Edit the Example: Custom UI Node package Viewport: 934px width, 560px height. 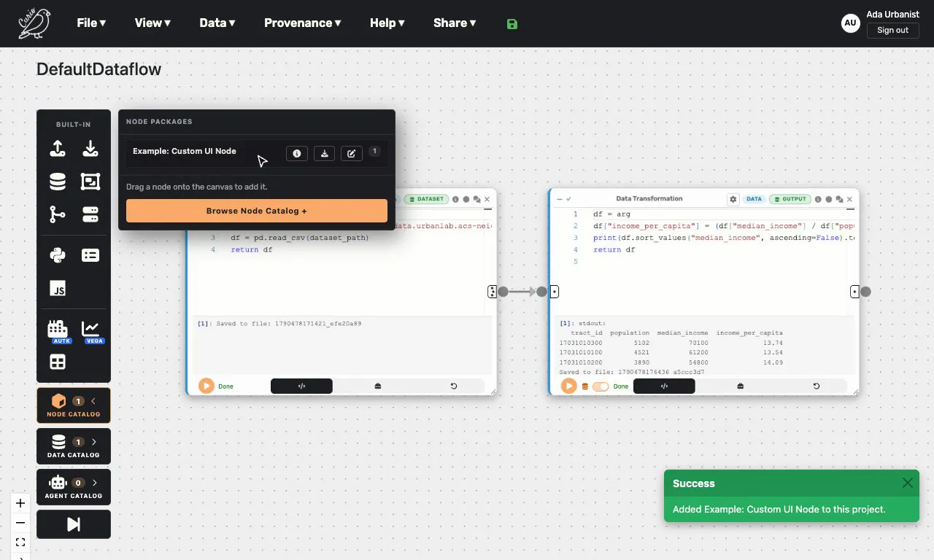[x=351, y=153]
